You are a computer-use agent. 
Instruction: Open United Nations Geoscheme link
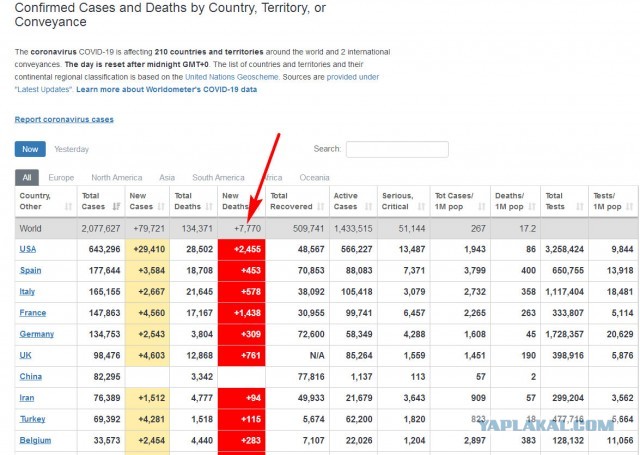231,77
